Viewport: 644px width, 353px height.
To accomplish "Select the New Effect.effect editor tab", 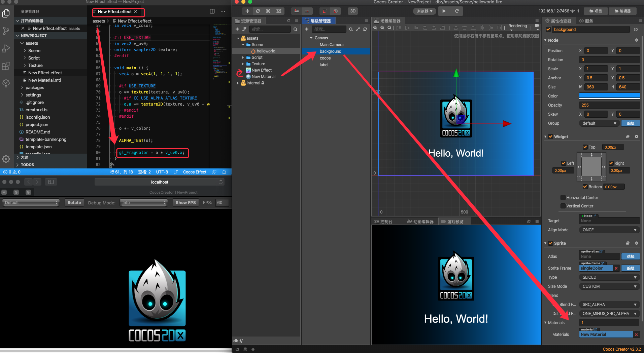I will click(x=115, y=11).
